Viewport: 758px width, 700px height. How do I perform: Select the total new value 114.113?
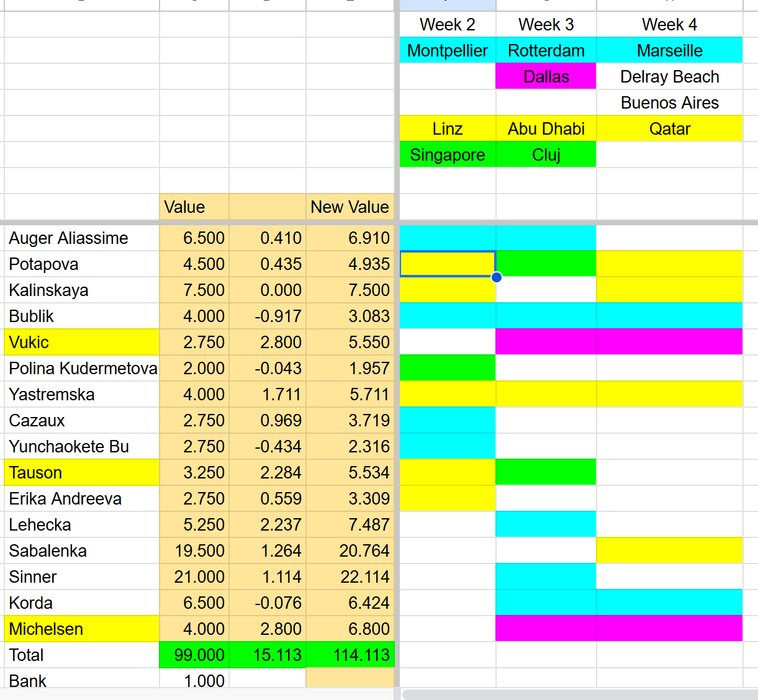pos(350,655)
